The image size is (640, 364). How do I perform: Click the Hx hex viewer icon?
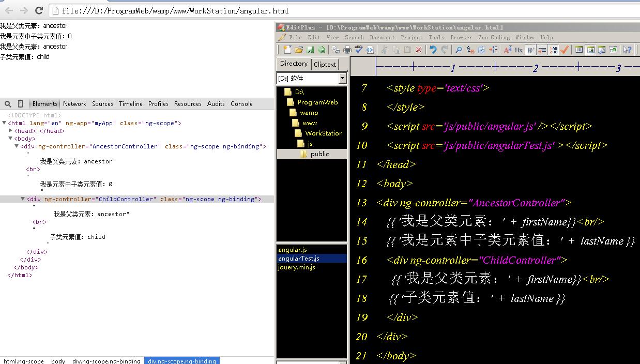(519, 50)
